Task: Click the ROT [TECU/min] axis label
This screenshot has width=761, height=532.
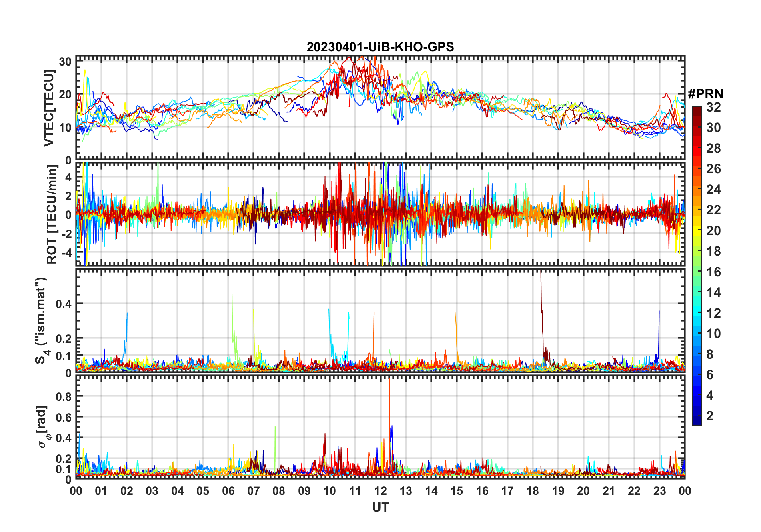Action: click(x=52, y=214)
